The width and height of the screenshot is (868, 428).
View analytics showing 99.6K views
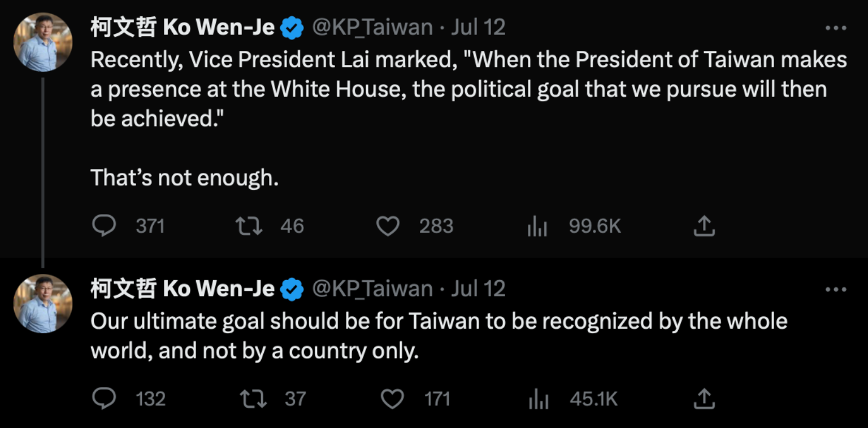pyautogui.click(x=537, y=227)
